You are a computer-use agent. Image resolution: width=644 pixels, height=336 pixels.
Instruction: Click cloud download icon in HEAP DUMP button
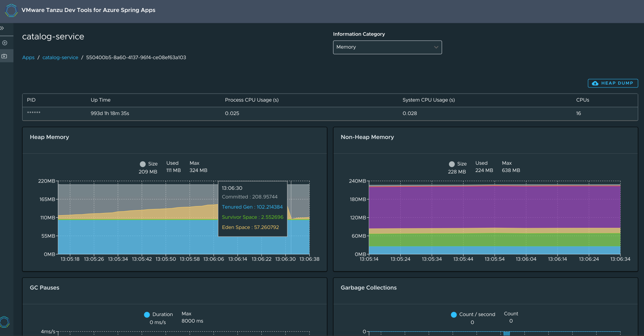(x=595, y=83)
